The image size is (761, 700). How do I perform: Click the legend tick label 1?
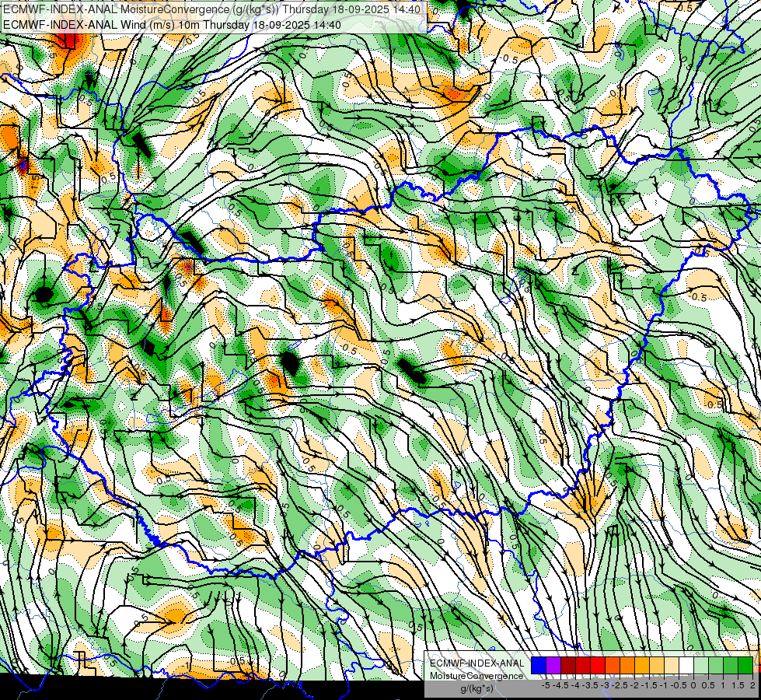[723, 685]
